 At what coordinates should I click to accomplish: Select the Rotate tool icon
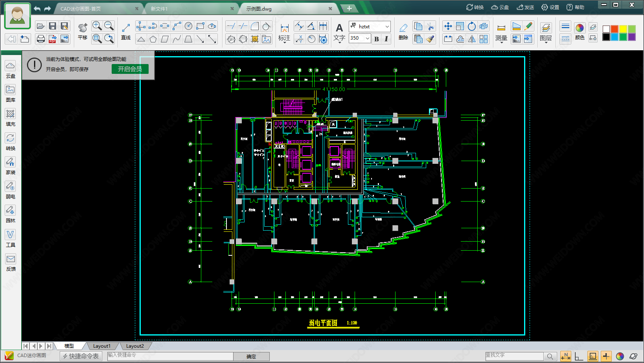point(472,26)
